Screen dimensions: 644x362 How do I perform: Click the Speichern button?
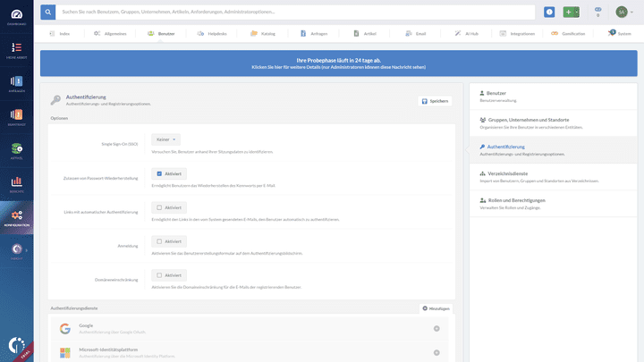435,101
